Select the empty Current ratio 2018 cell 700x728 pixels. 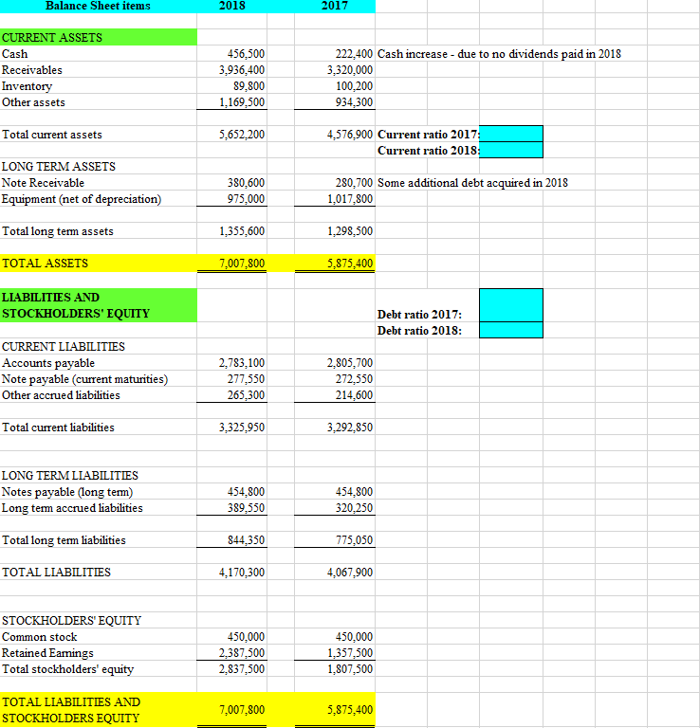[511, 150]
